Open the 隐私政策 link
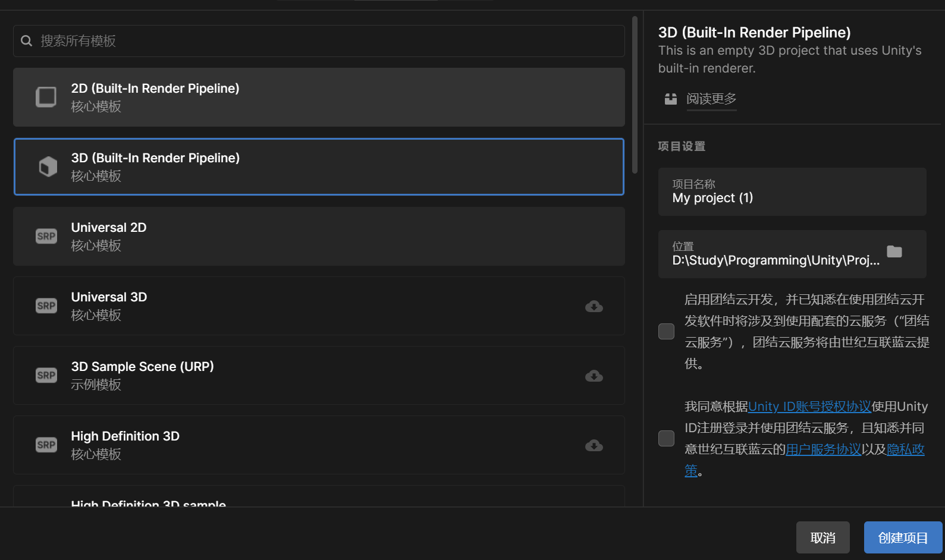This screenshot has width=945, height=560. 905,449
